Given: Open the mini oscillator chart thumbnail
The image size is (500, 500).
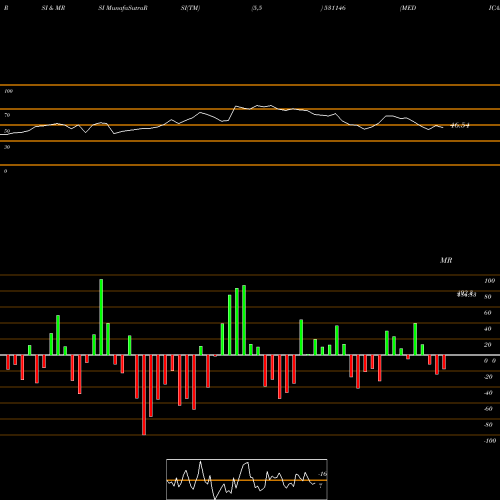Looking at the screenshot, I should pyautogui.click(x=247, y=479).
